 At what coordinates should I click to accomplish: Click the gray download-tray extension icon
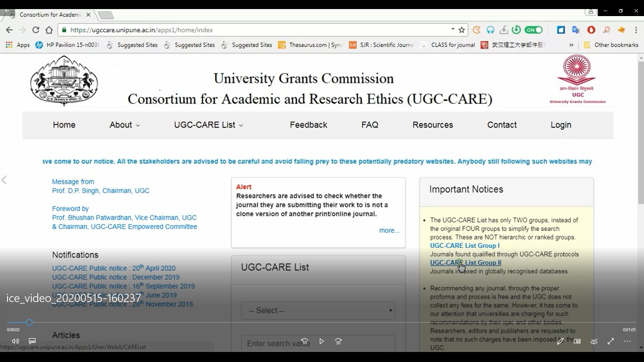[x=504, y=30]
